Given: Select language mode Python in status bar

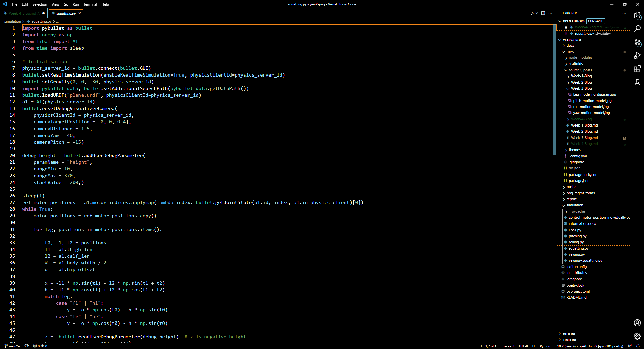Looking at the screenshot, I should pyautogui.click(x=545, y=346).
